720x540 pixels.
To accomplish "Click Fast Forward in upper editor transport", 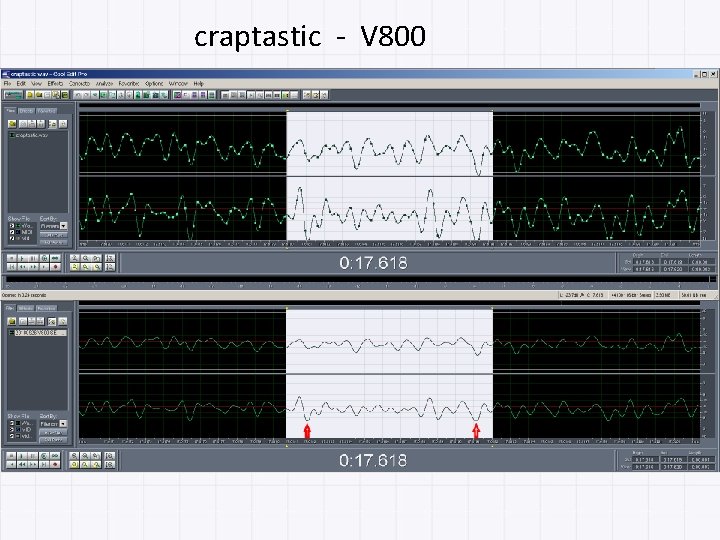I will click(34, 267).
